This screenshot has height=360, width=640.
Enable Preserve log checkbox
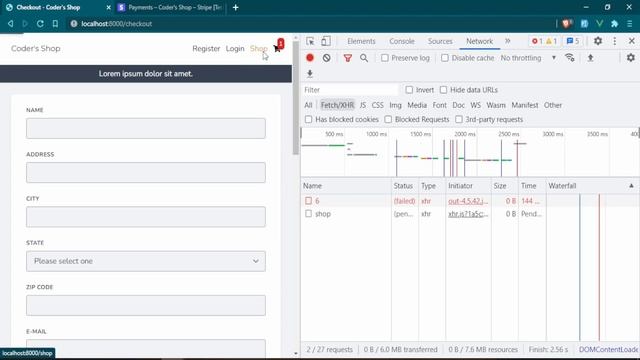(384, 58)
